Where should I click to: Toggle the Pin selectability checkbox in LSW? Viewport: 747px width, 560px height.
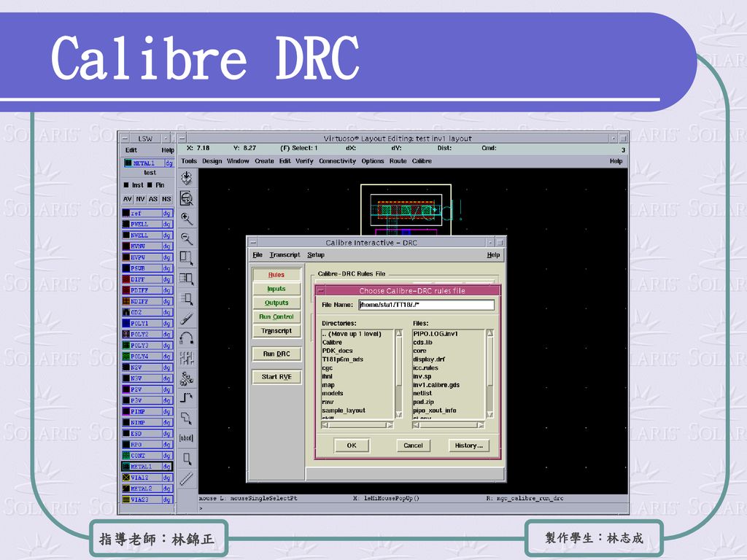(150, 184)
